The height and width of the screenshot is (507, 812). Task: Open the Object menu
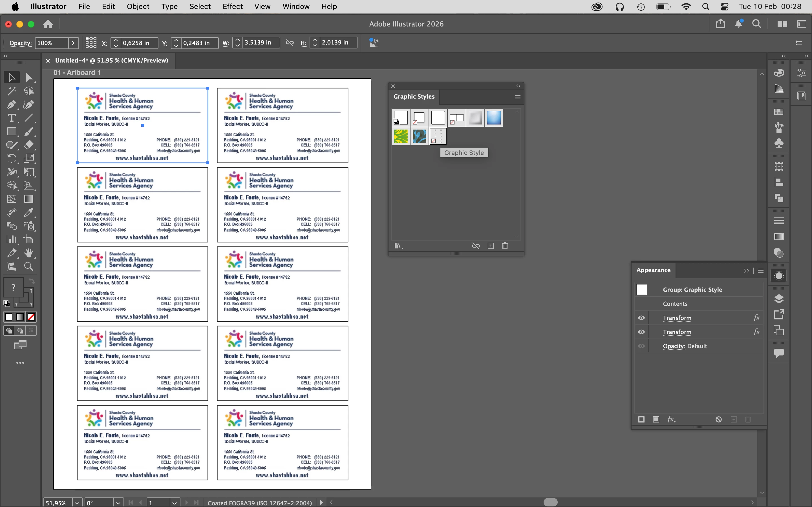(x=138, y=6)
